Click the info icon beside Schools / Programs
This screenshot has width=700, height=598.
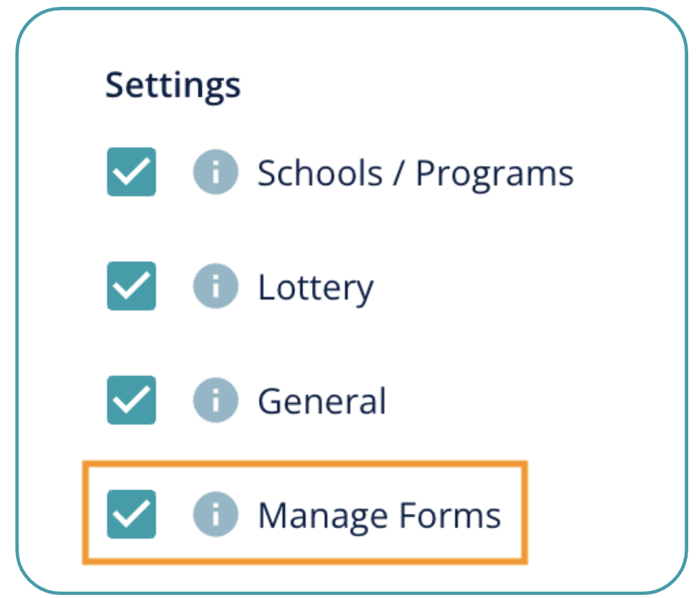coord(215,172)
